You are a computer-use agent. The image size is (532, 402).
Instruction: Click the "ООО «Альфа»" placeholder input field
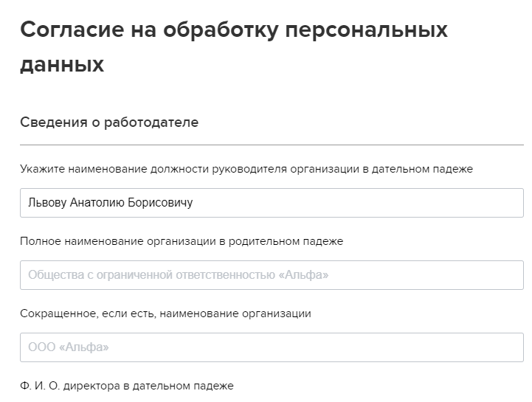[272, 347]
